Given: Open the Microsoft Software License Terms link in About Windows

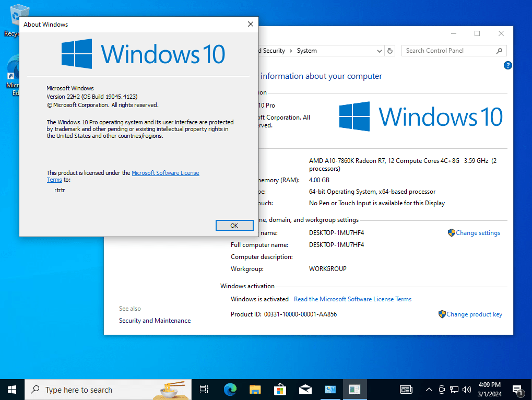Looking at the screenshot, I should [165, 173].
